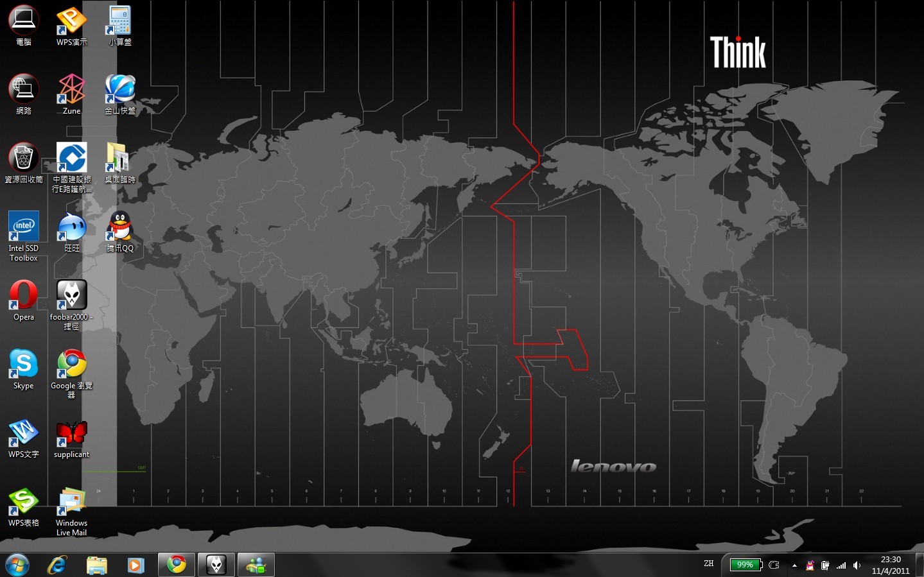Open the QQ penguin tray icon
The image size is (924, 577).
[x=810, y=565]
